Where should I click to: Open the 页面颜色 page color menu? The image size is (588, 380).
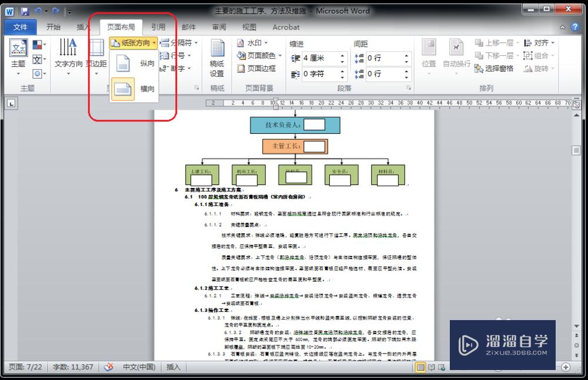tap(259, 56)
